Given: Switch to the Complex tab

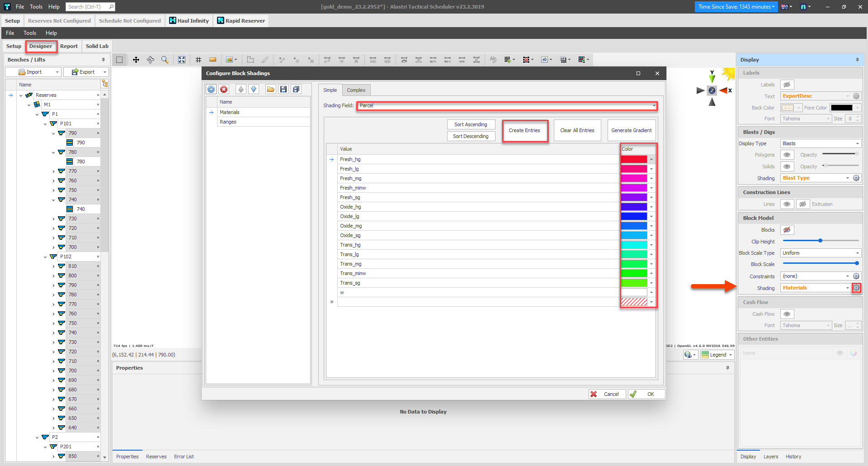Looking at the screenshot, I should [356, 90].
